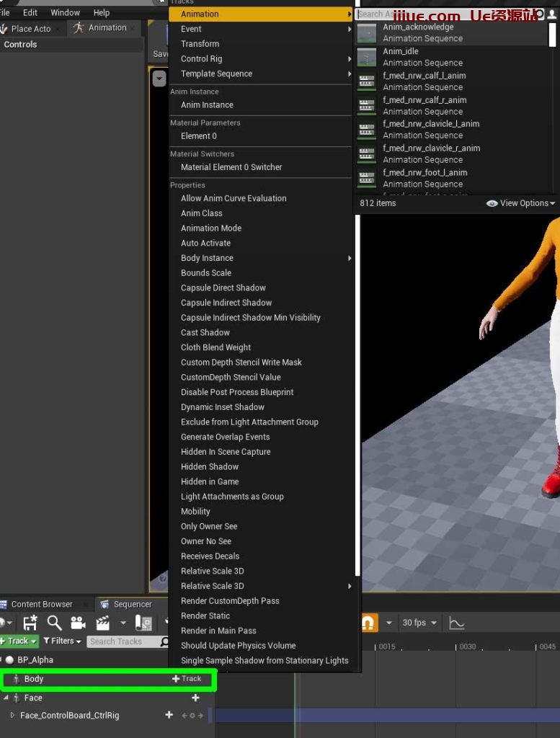This screenshot has width=560, height=738.
Task: Add key with plus on Face_ControlBoard_CtrlRig
Action: click(x=169, y=715)
